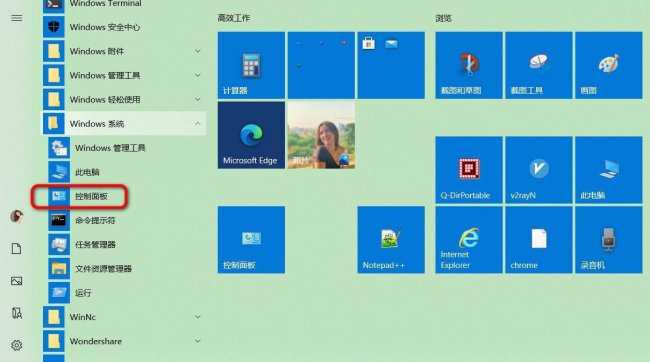Expand the Wondershare folder chevron
Image resolution: width=650 pixels, height=362 pixels.
click(x=198, y=341)
